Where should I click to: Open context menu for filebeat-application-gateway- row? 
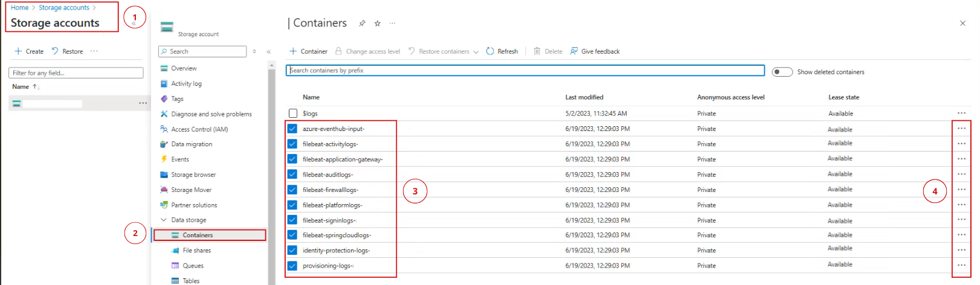[x=961, y=159]
